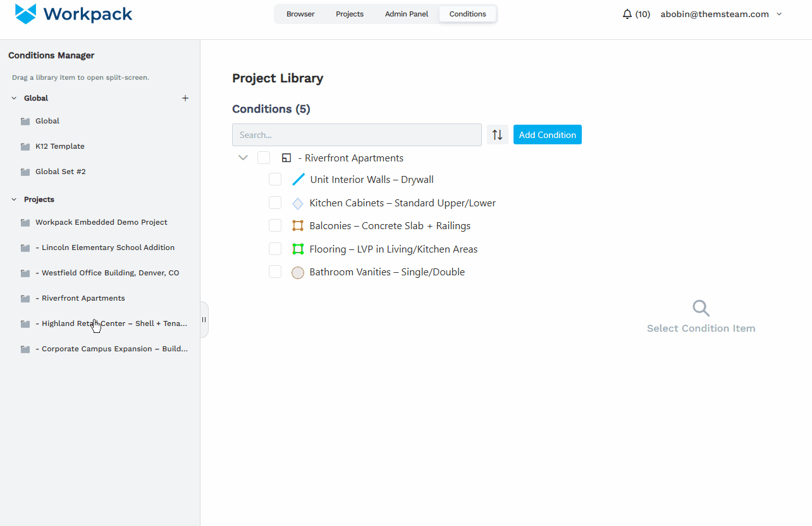
Task: Tick the Bathroom Vanities checkbox
Action: point(275,272)
